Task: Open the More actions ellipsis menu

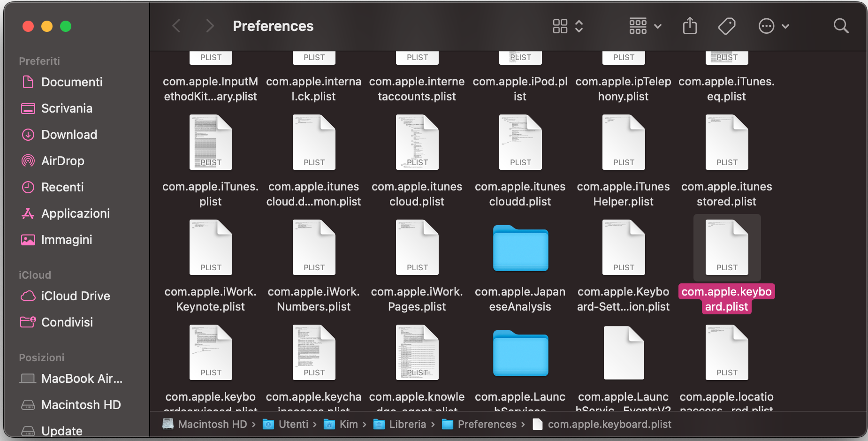Action: (x=774, y=26)
